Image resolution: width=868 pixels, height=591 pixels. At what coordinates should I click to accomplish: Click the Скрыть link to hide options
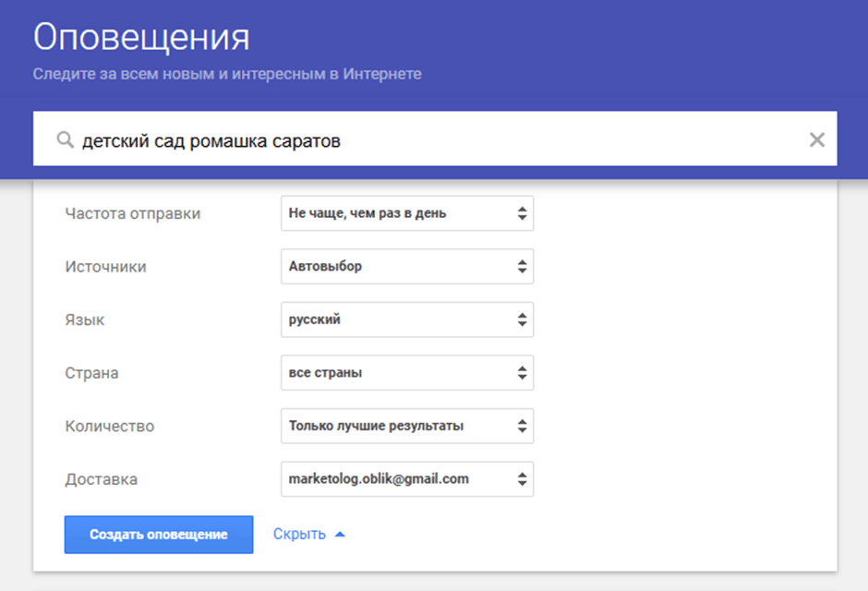tap(299, 535)
